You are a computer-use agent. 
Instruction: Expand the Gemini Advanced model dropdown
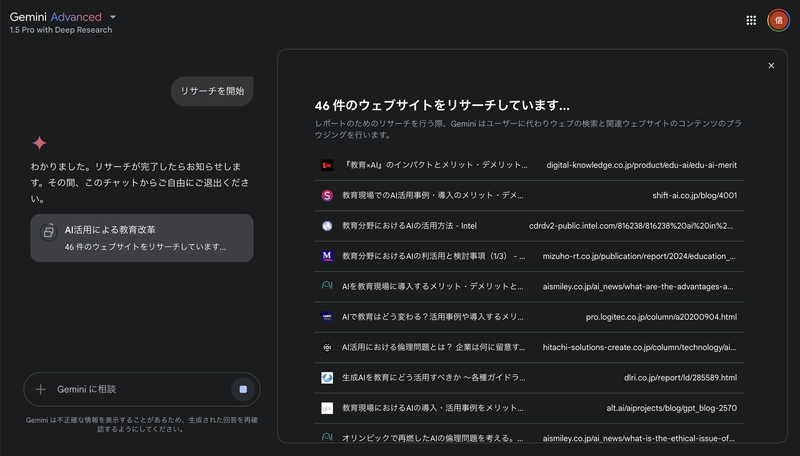(113, 17)
